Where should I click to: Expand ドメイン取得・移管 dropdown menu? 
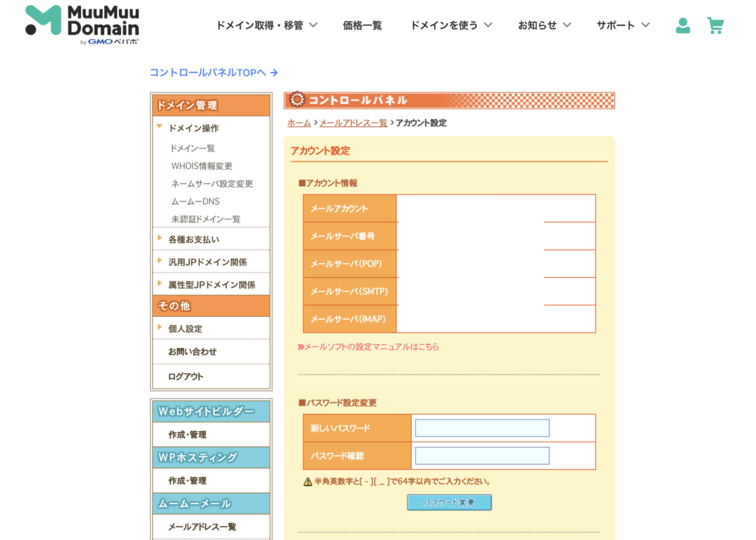pos(266,25)
